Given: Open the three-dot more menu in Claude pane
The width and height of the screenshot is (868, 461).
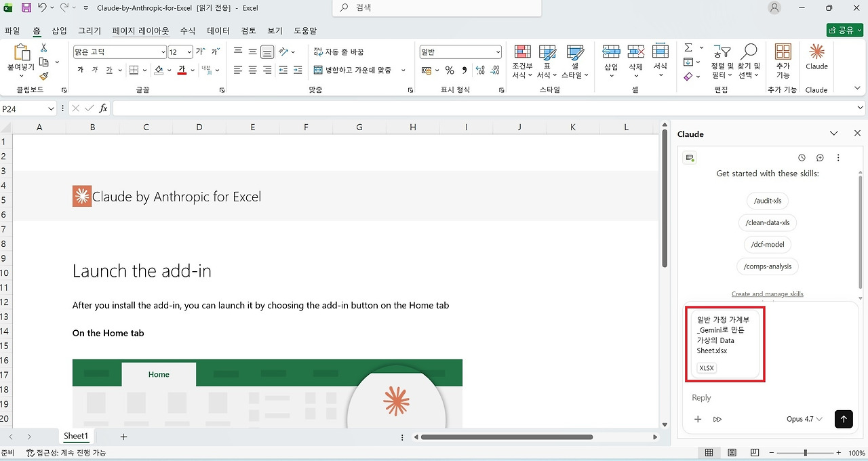Looking at the screenshot, I should 838,157.
